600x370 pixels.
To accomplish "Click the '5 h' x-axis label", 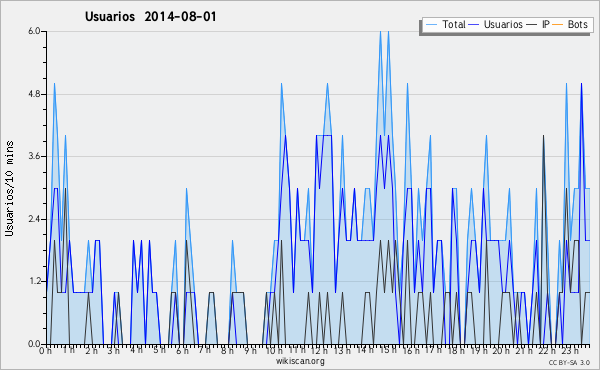I will pos(159,350).
